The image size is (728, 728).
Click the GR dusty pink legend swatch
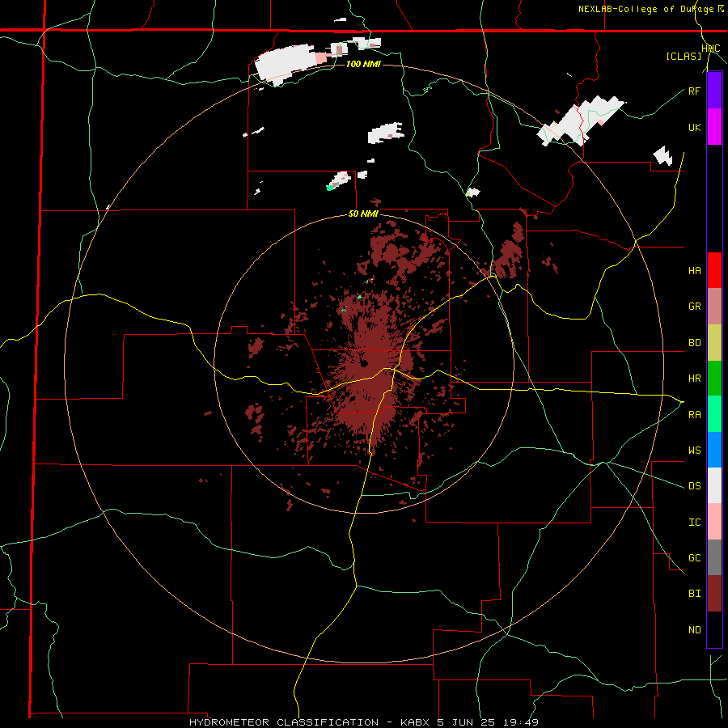[714, 307]
